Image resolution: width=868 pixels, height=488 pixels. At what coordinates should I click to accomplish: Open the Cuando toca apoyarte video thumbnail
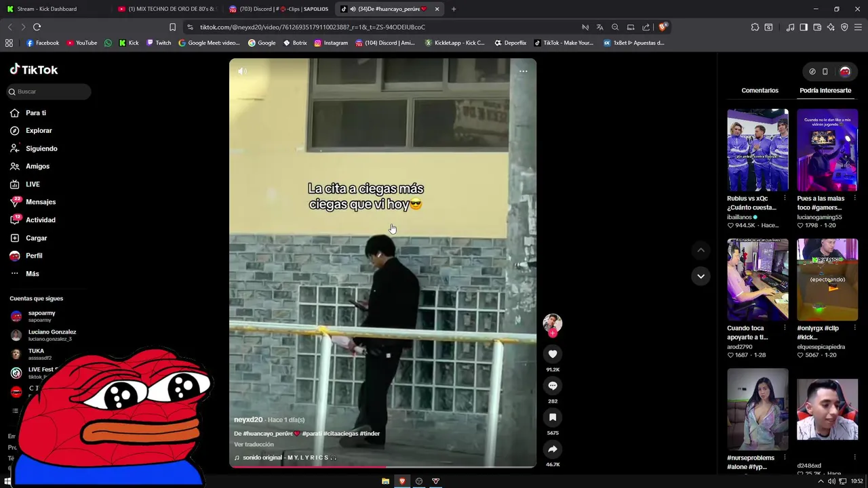coord(757,279)
